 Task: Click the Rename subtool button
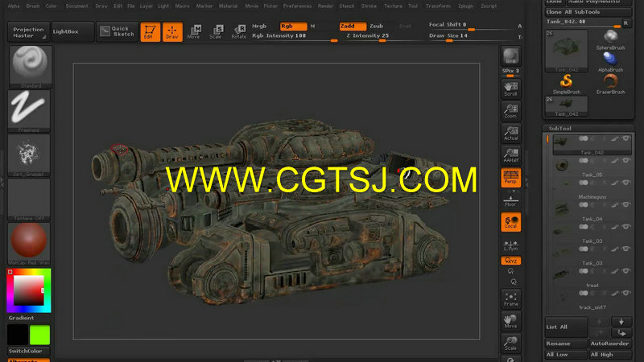pos(567,343)
